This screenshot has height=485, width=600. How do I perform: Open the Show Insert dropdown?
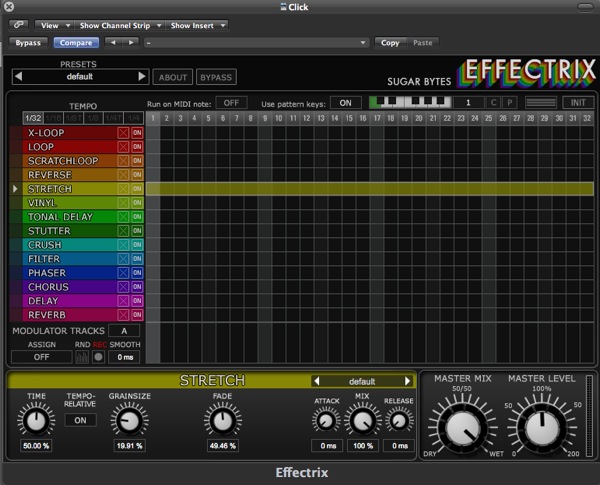[197, 25]
